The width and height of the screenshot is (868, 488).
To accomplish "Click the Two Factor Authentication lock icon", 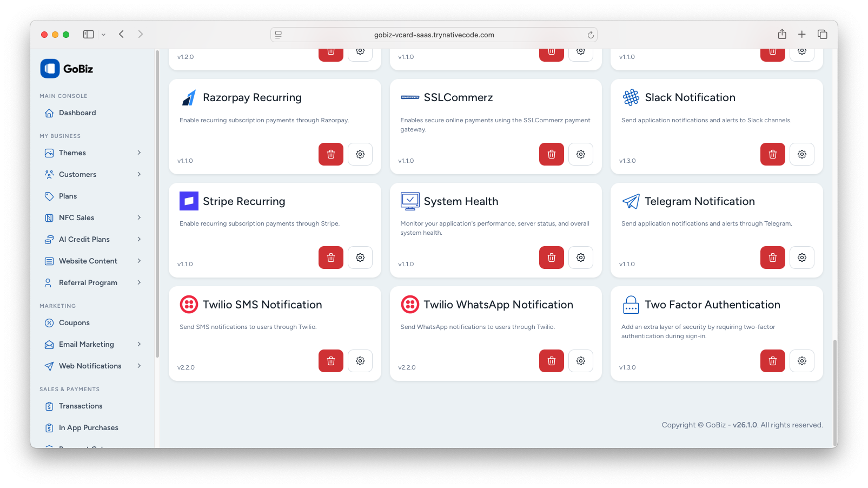I will coord(631,305).
